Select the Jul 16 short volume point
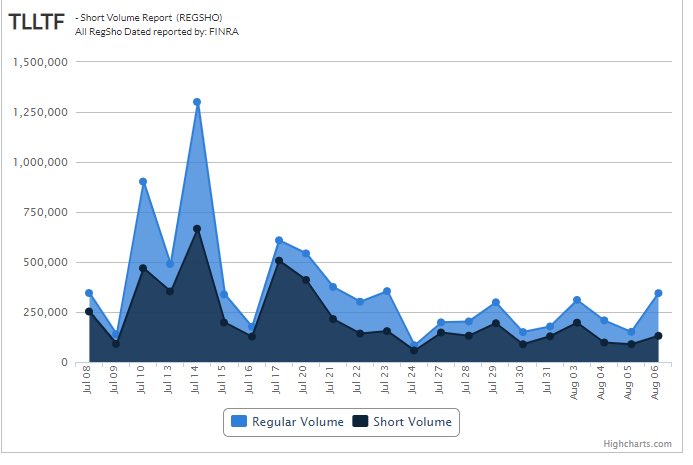 251,336
